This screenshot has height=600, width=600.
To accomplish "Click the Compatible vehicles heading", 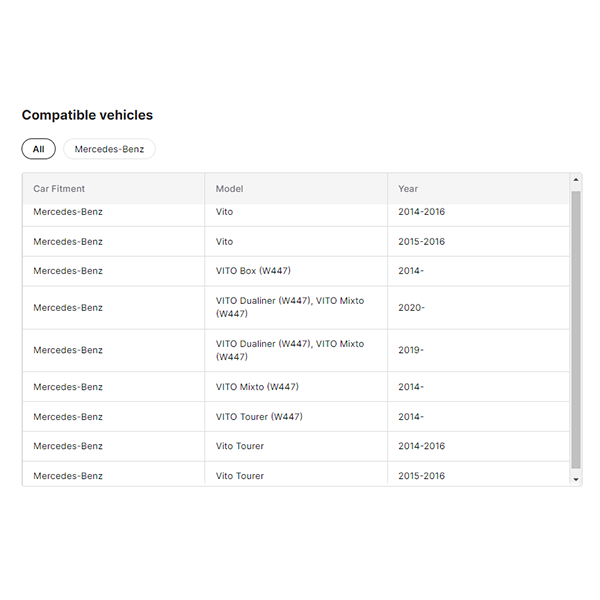I will [87, 115].
